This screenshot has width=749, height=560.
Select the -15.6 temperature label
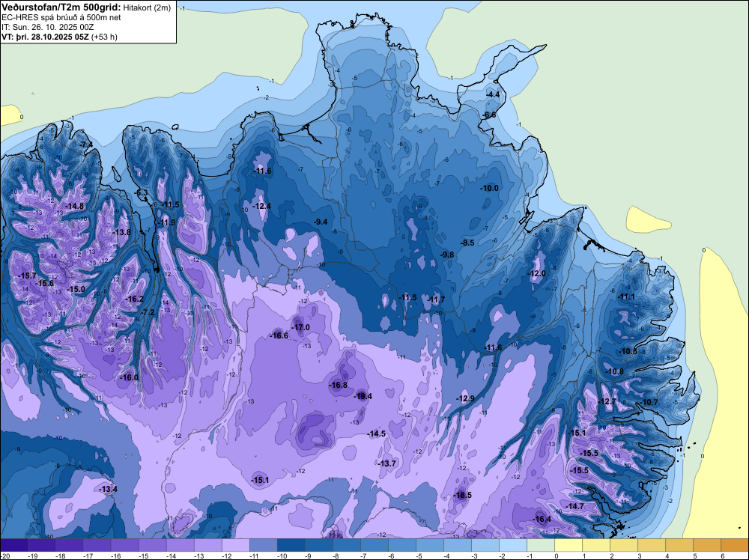(44, 284)
